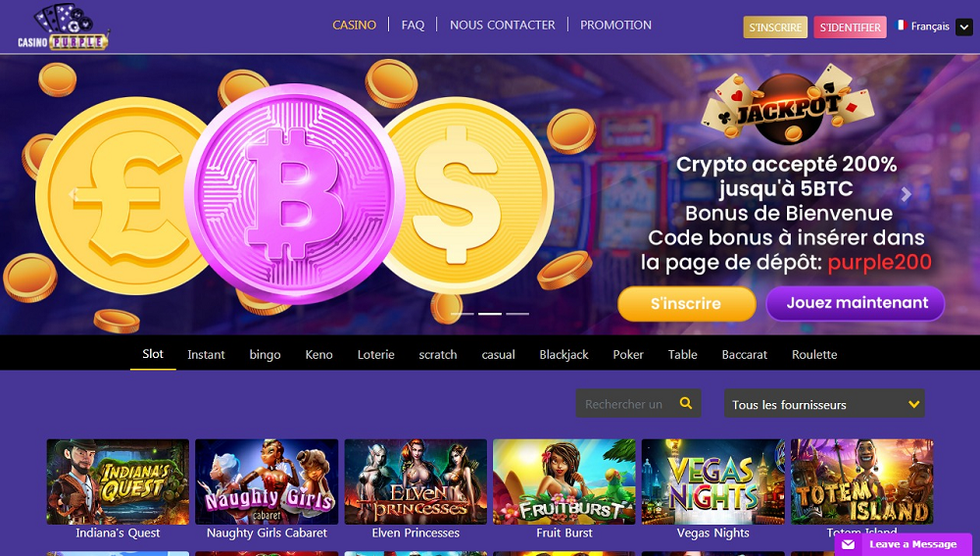Click the purple Bitcoin coin graphic
This screenshot has height=556, width=980.
[294, 193]
